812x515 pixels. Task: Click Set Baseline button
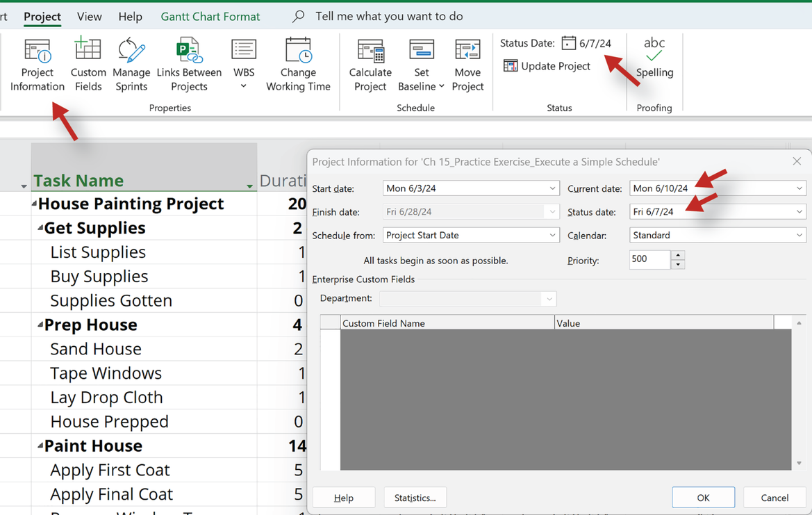tap(421, 65)
